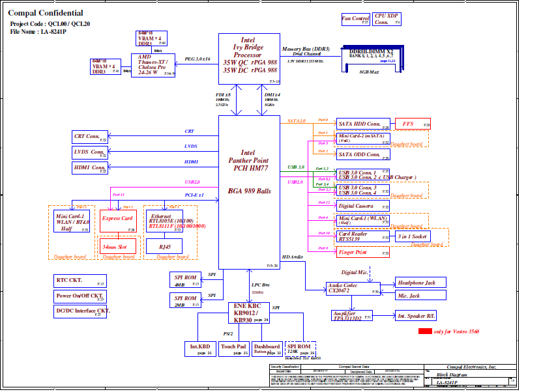
Task: Select the AMD Thames-XT / Chelsea Pro block
Action: 153,65
